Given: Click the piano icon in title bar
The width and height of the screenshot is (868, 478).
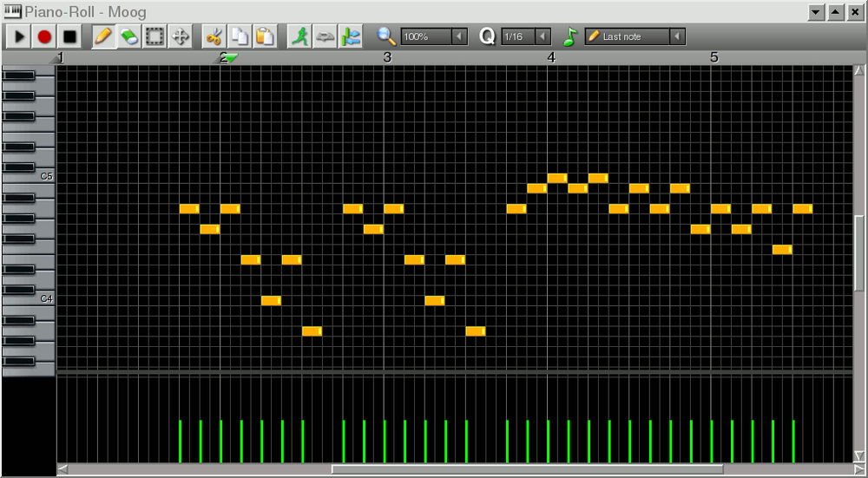Looking at the screenshot, I should (13, 11).
